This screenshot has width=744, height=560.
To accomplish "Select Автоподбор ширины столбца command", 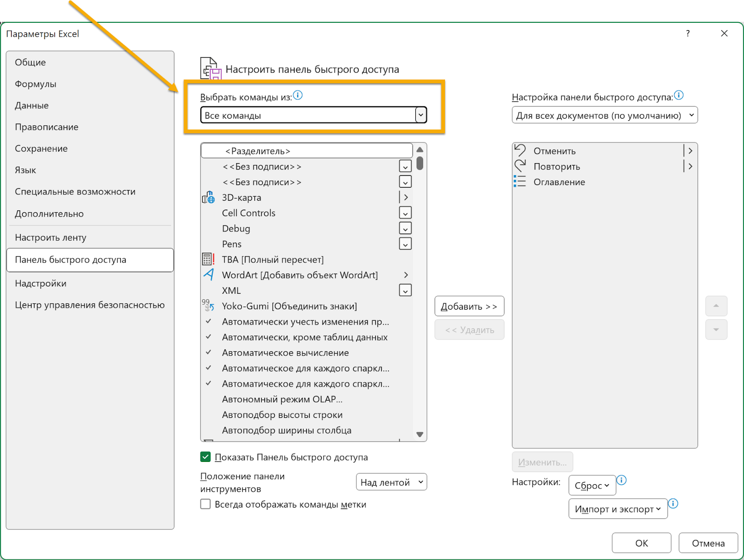I will point(307,430).
